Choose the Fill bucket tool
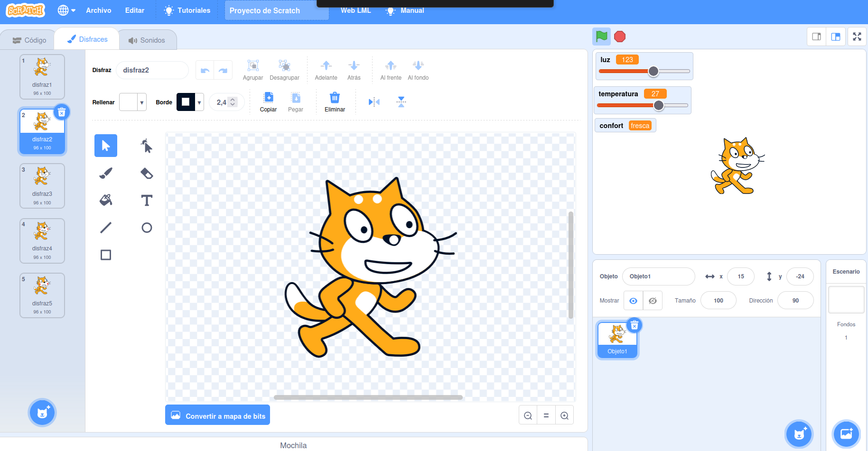The width and height of the screenshot is (868, 451). [x=106, y=200]
